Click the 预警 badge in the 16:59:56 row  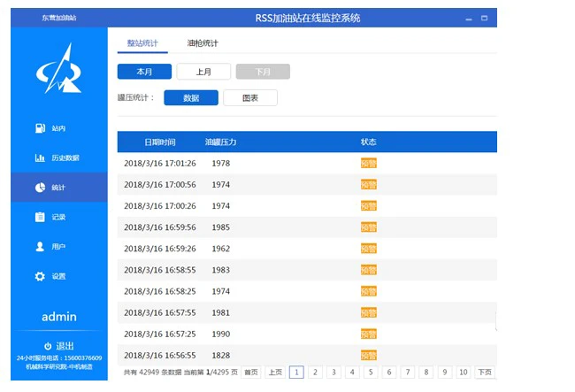(x=369, y=227)
